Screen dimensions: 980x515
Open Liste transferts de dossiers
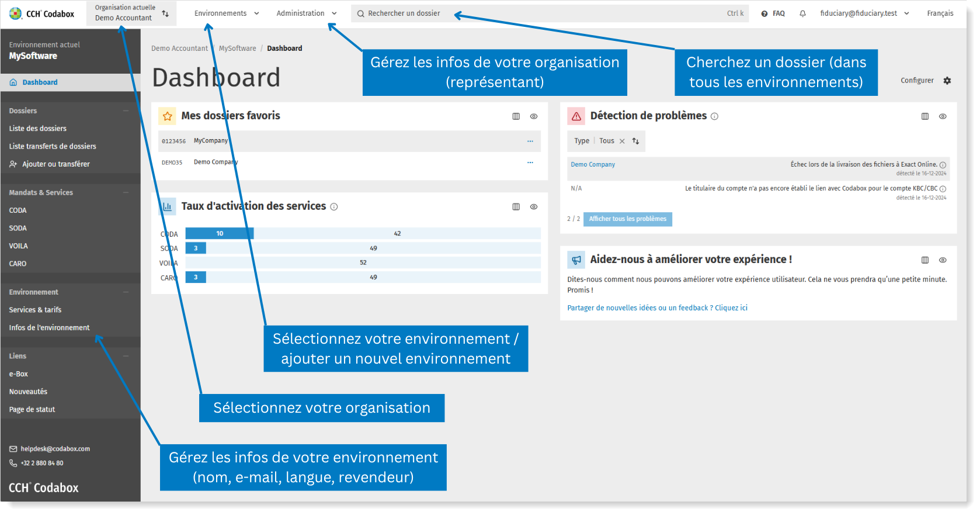coord(53,147)
